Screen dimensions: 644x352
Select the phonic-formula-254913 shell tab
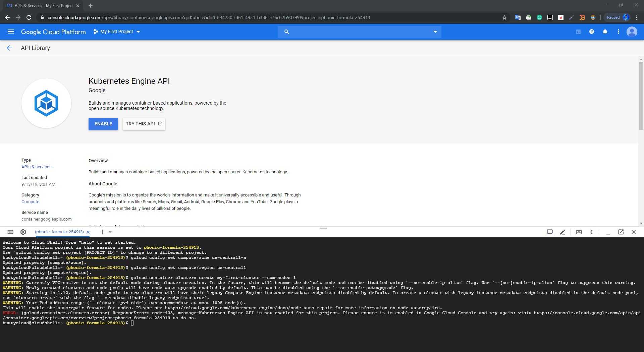[x=59, y=232]
